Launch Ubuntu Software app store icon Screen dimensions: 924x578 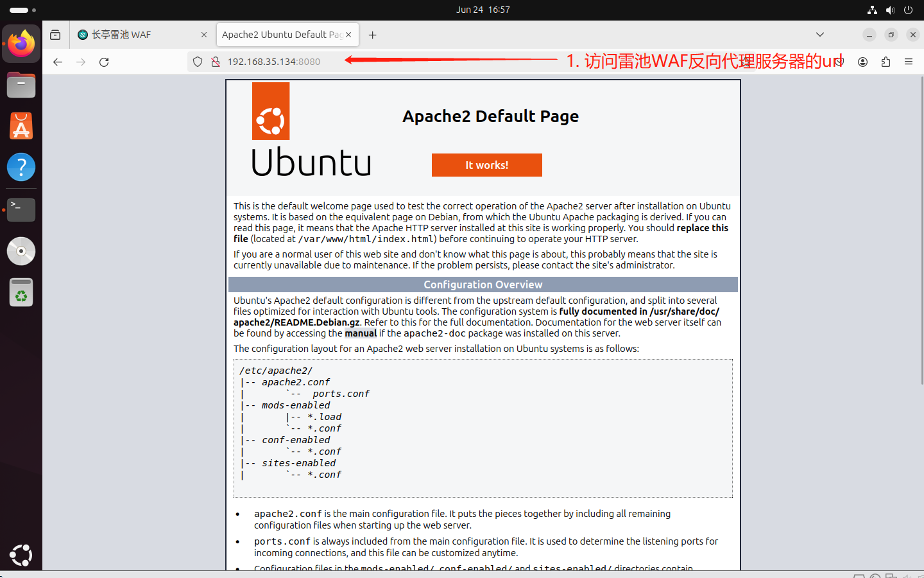point(21,127)
